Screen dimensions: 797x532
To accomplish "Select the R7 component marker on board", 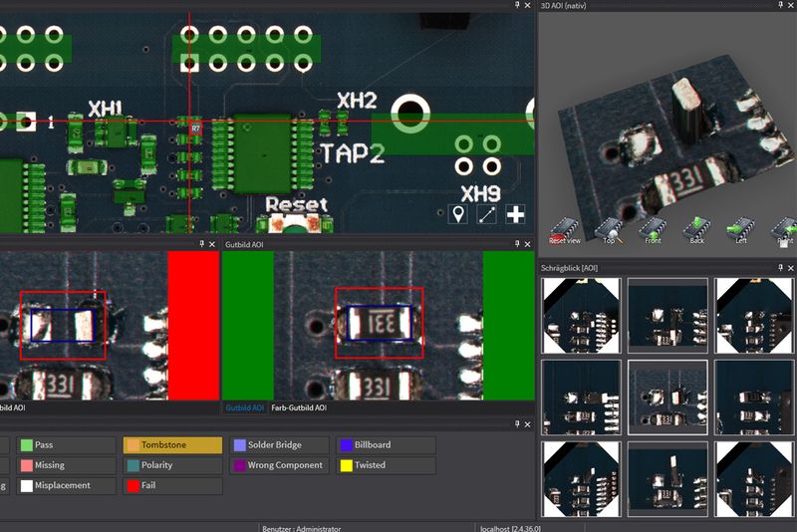I will tap(195, 129).
